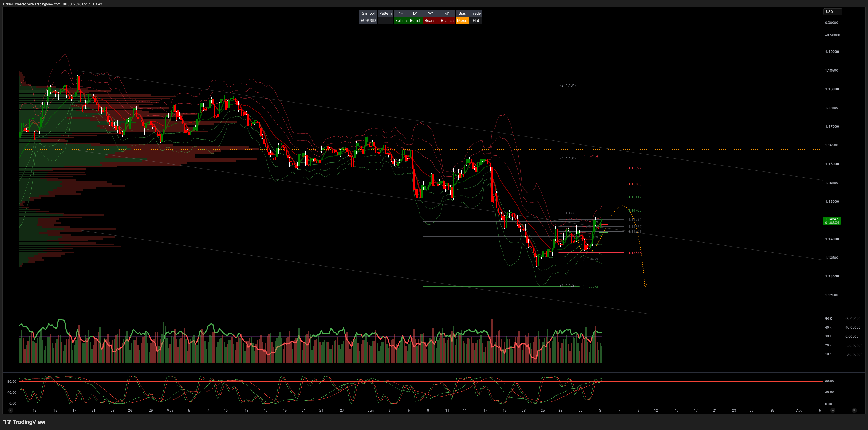
Task: Click the W1 column header
Action: point(431,14)
